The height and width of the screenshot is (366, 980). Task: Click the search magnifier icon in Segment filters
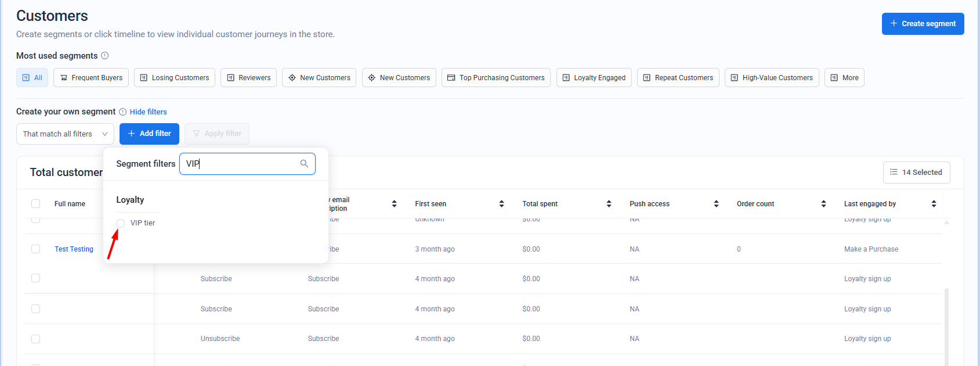click(304, 164)
